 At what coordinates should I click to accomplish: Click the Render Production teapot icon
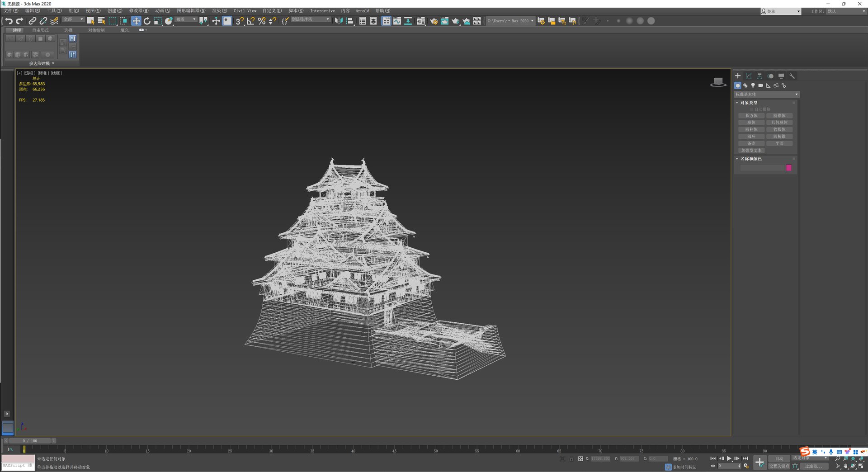point(455,21)
